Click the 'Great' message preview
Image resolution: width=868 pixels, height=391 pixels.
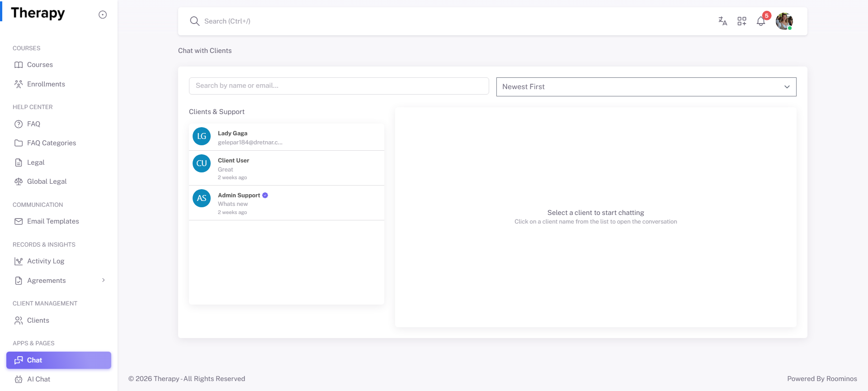(x=226, y=170)
